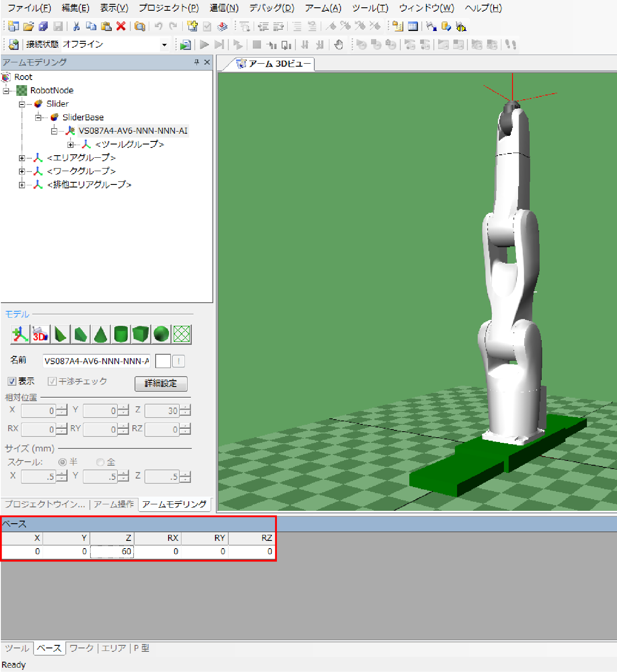Add a cone model shape
617x672 pixels.
pos(101,334)
